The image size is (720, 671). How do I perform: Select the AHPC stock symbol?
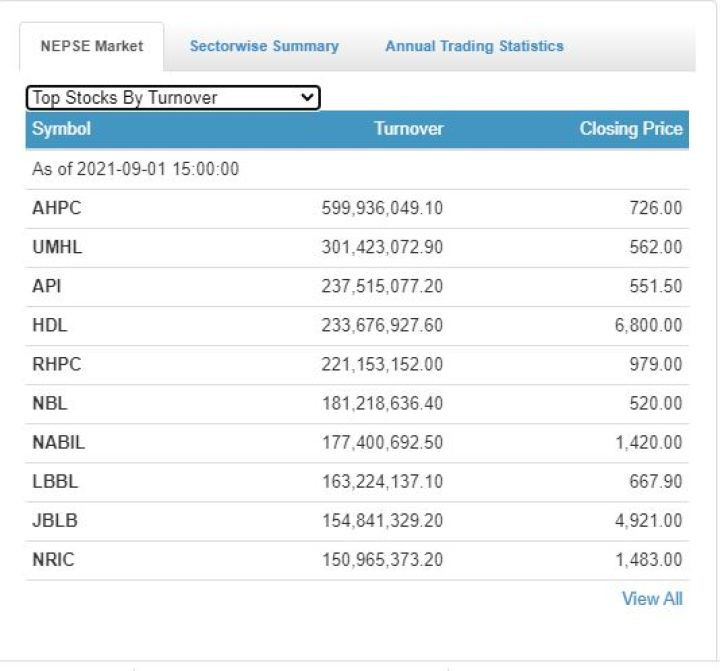(x=57, y=208)
